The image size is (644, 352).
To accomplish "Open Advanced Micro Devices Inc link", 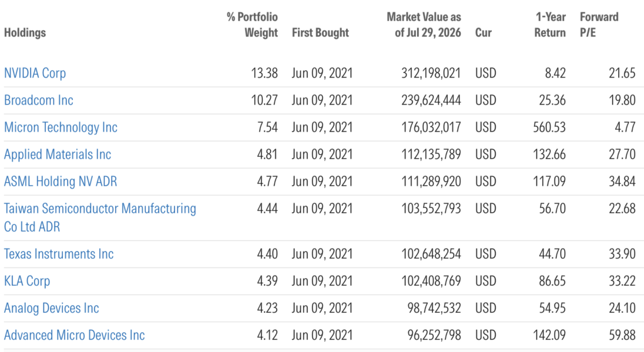I will point(74,336).
